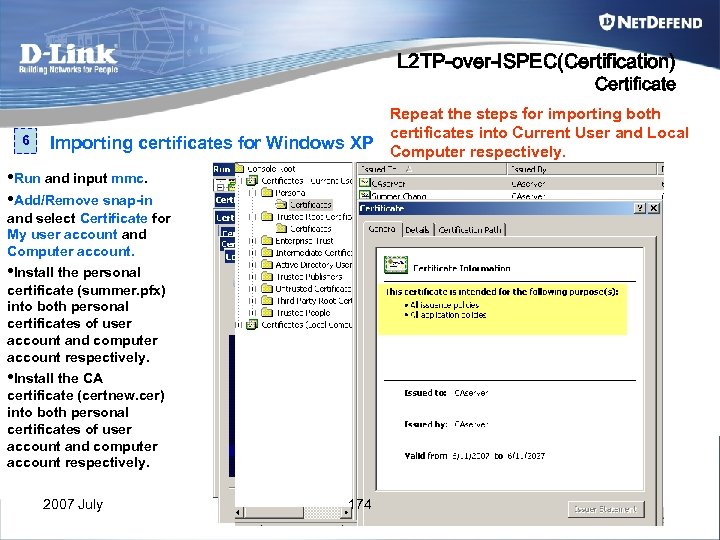Switch to the General tab
This screenshot has width=720, height=540.
(x=382, y=229)
